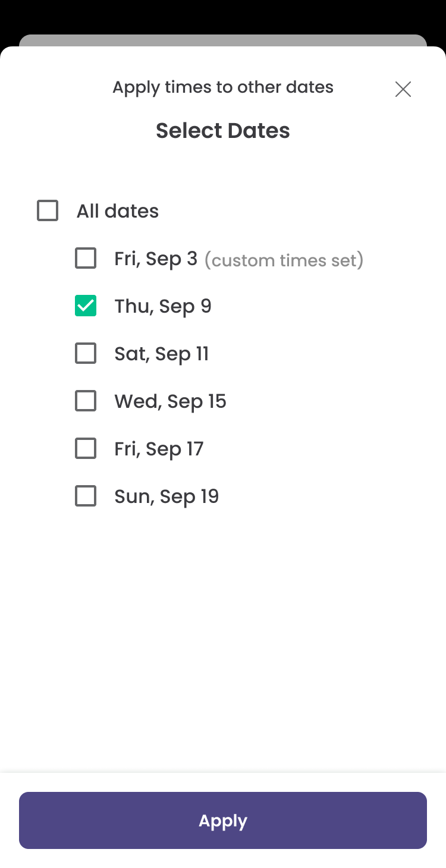Click the gray sheet behind the modal

click(x=223, y=40)
